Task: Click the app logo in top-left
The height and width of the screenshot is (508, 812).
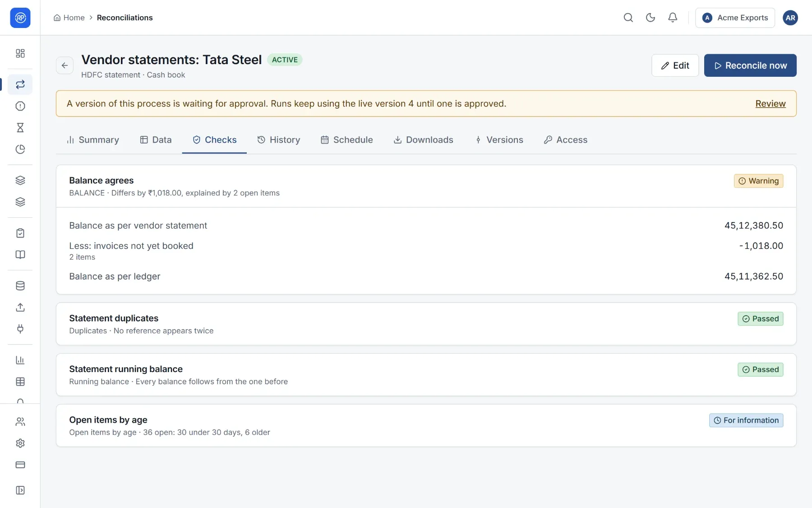Action: (20, 18)
